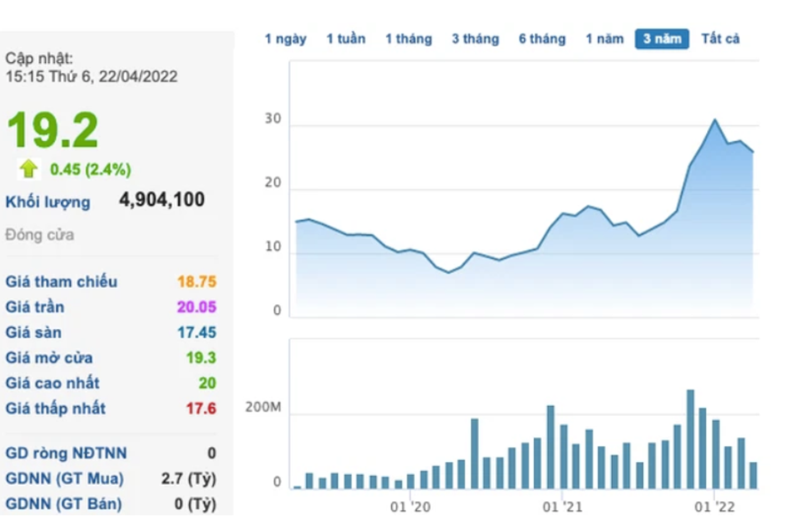Click the price chart peak near 01 '22
785x532 pixels.
(715, 120)
